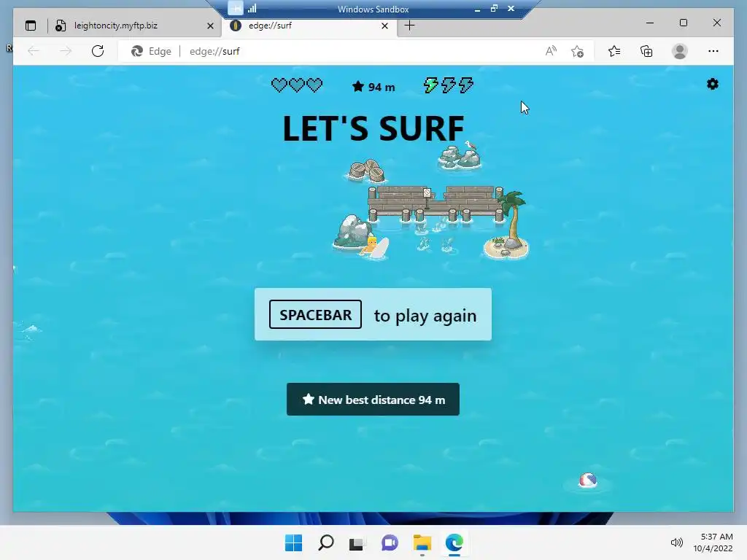This screenshot has width=747, height=560.
Task: Click the Edge site identity label
Action: tap(152, 51)
